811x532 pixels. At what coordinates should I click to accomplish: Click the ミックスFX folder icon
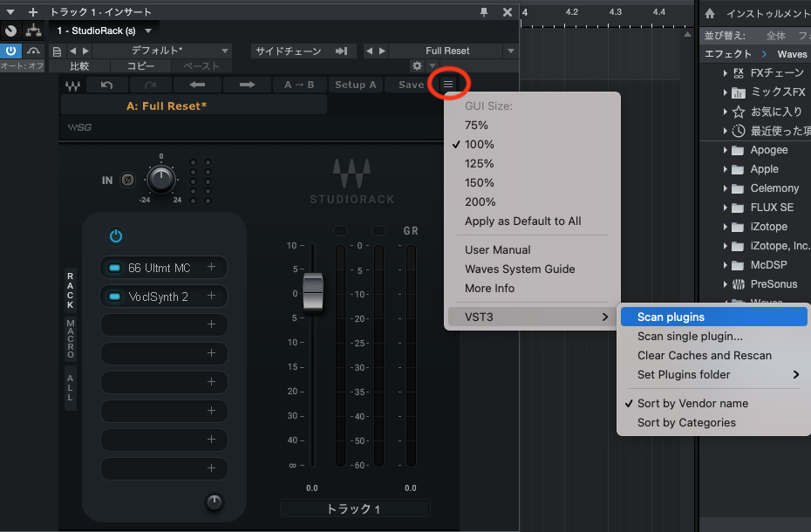pos(739,92)
